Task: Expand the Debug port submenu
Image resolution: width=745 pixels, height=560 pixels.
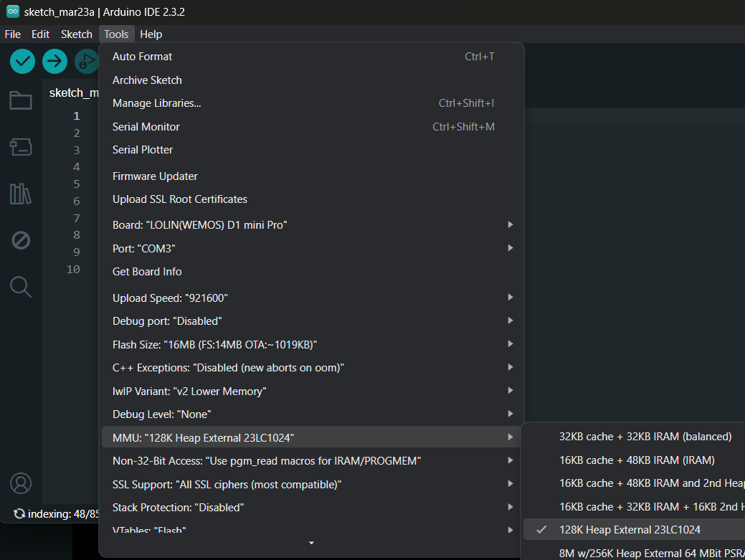Action: coord(311,321)
